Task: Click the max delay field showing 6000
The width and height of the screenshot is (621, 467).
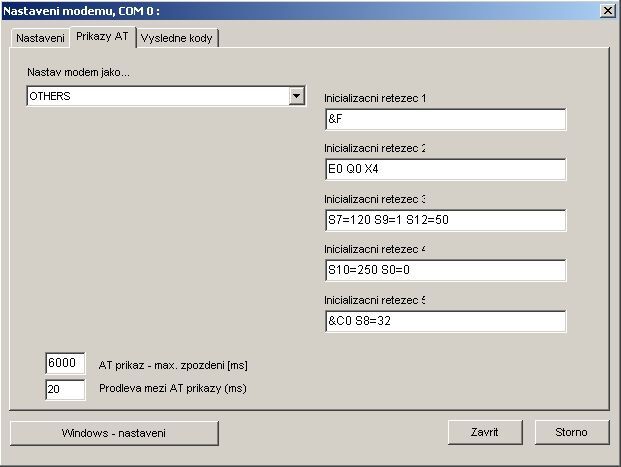Action: pyautogui.click(x=65, y=364)
